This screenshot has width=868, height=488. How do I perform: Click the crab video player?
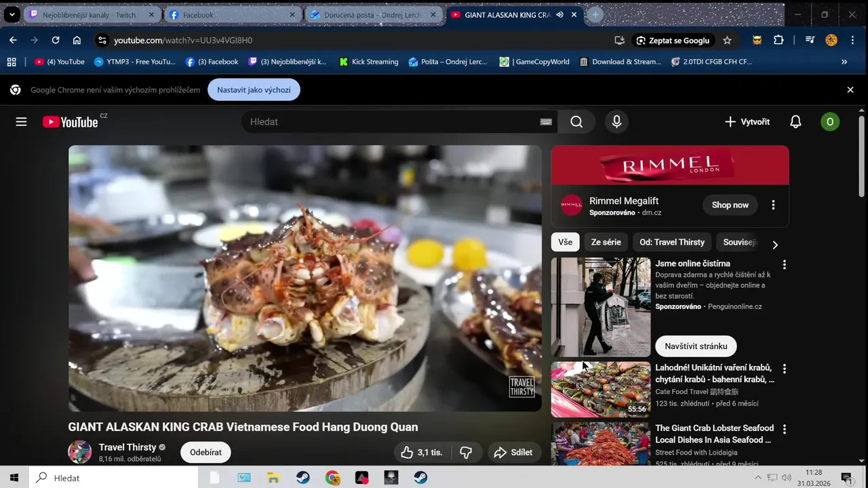pos(305,278)
